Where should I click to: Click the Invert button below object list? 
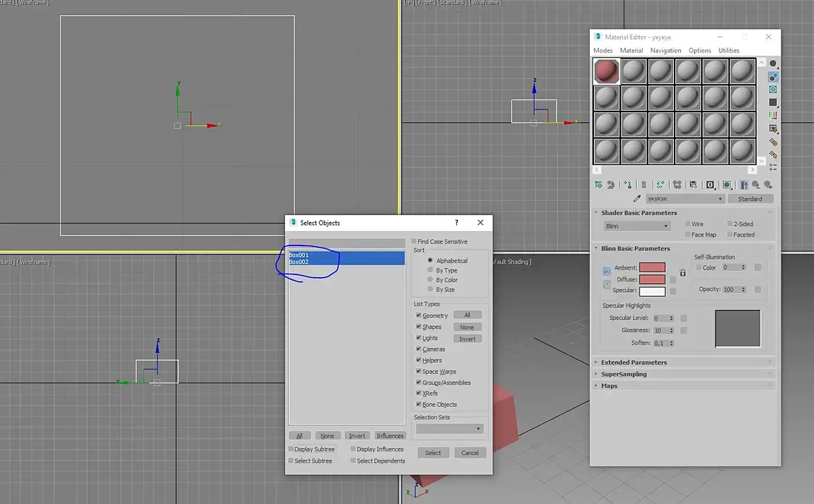357,436
